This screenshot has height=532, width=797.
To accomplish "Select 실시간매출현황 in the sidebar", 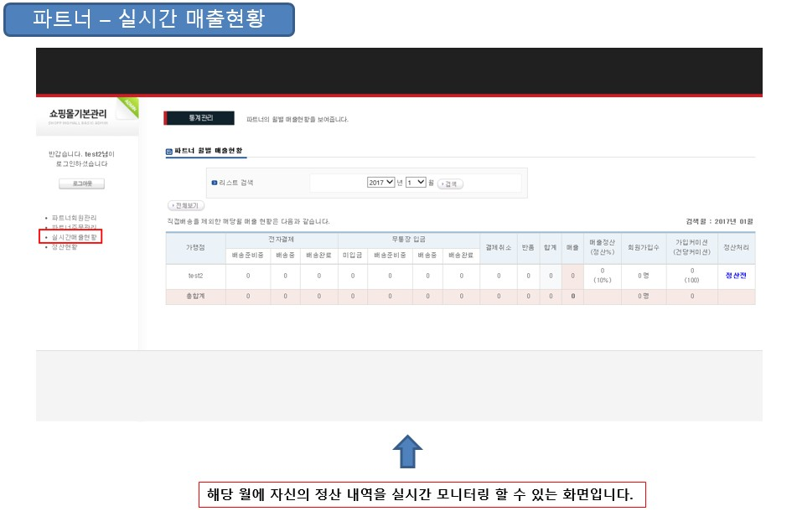I will tap(74, 237).
